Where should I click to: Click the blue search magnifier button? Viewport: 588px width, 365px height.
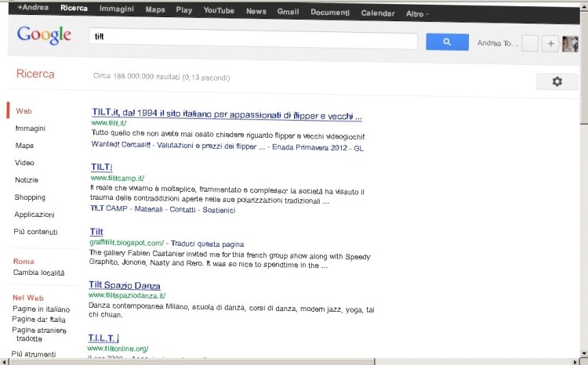point(447,42)
